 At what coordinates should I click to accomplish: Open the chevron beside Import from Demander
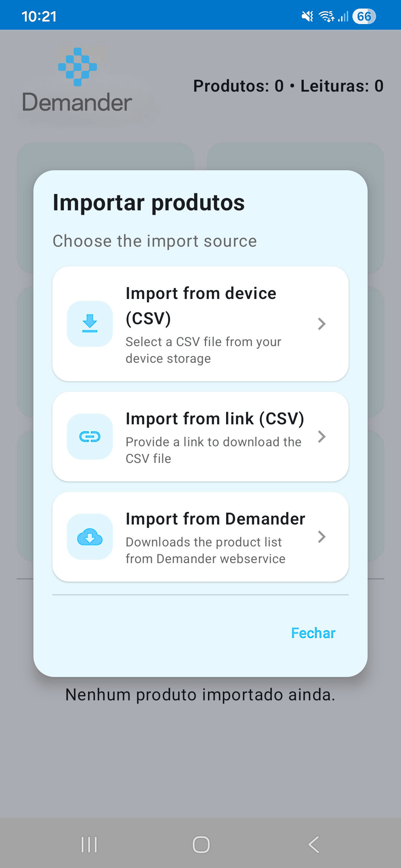(322, 537)
